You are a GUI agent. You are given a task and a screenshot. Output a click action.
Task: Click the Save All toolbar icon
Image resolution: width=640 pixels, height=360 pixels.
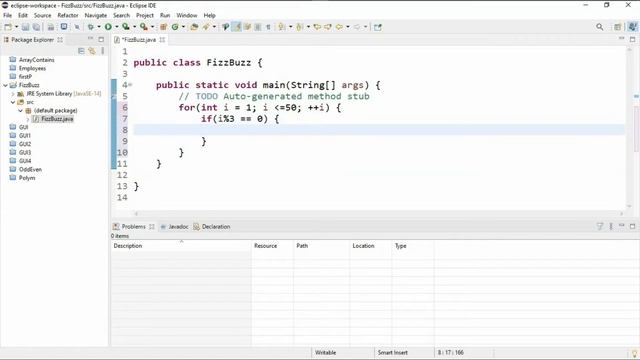pos(36,27)
